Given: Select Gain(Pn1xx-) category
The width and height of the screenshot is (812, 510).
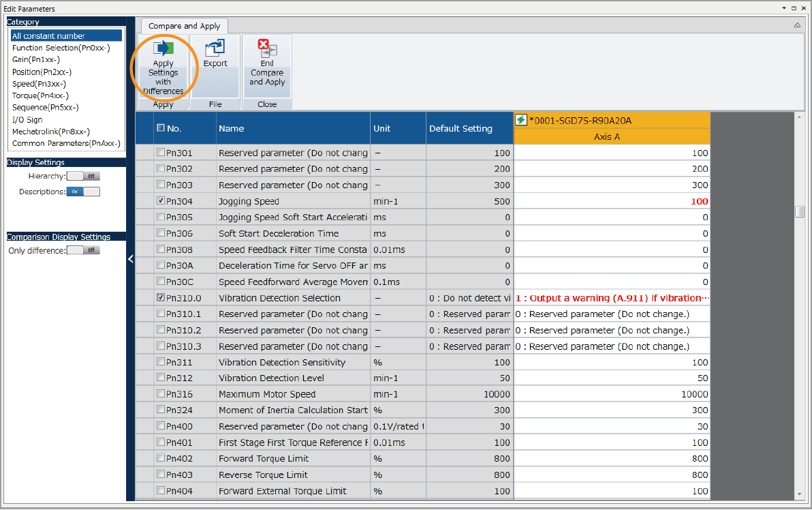Looking at the screenshot, I should 35,60.
